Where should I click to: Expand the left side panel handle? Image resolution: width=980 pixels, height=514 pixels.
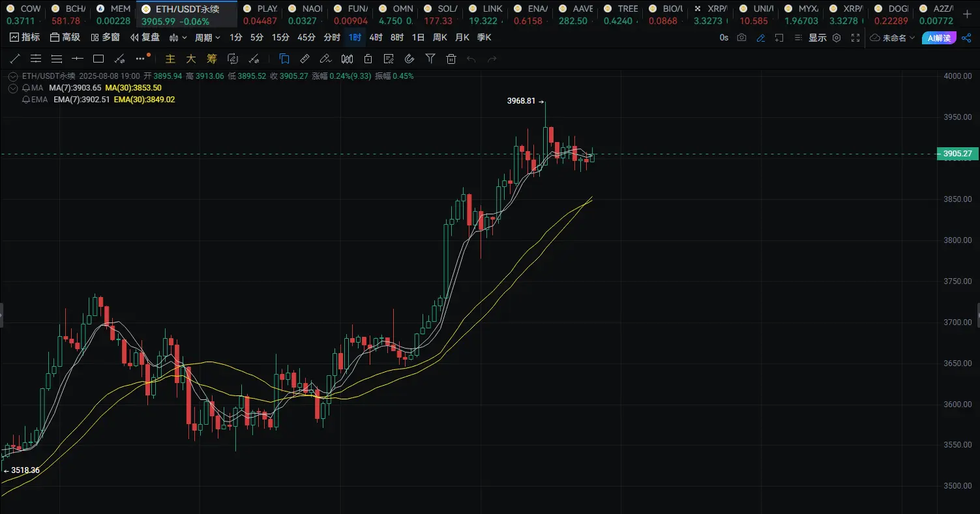click(2, 315)
